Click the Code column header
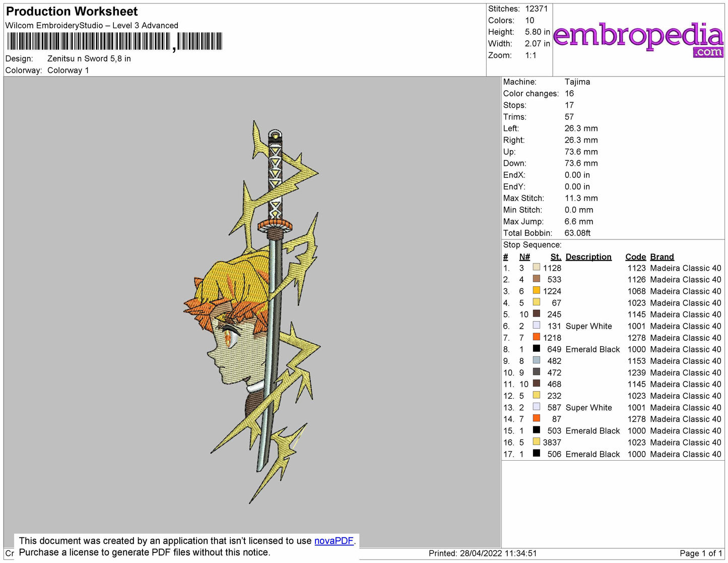The height and width of the screenshot is (563, 728). point(635,257)
